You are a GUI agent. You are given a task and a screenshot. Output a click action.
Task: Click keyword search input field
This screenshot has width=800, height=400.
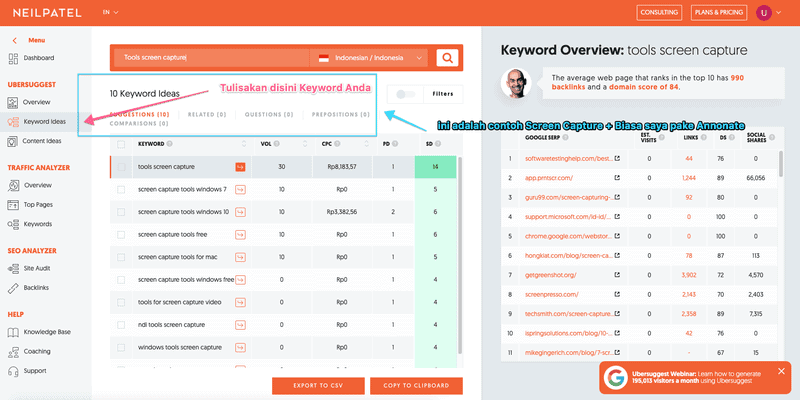coord(211,58)
